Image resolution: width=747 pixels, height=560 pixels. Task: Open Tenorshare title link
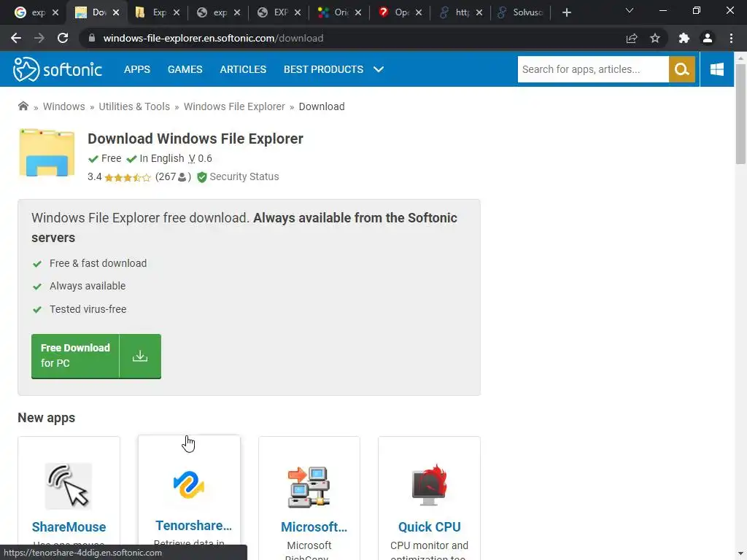pyautogui.click(x=193, y=525)
